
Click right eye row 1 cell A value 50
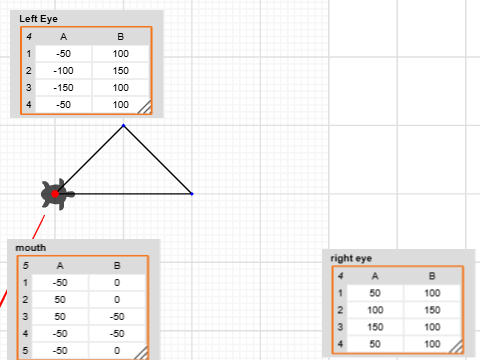[375, 293]
